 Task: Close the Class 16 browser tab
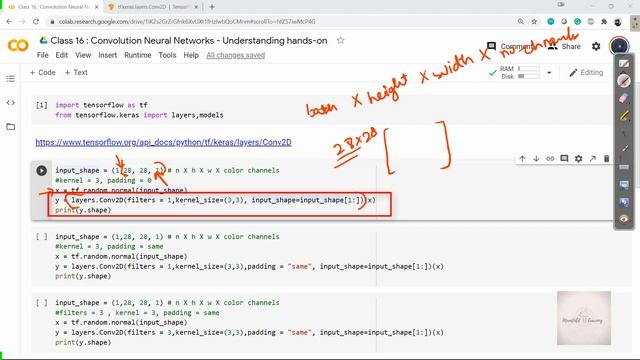(x=97, y=7)
